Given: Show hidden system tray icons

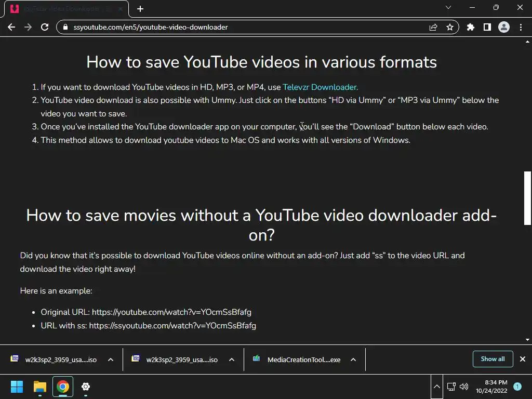Looking at the screenshot, I should [x=436, y=387].
